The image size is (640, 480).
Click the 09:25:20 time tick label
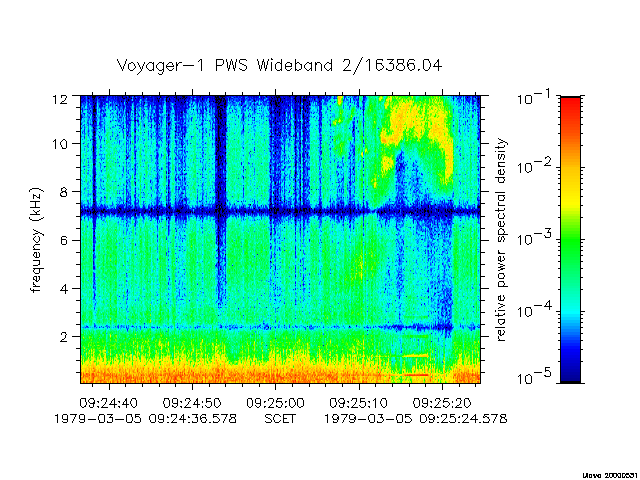(442, 403)
